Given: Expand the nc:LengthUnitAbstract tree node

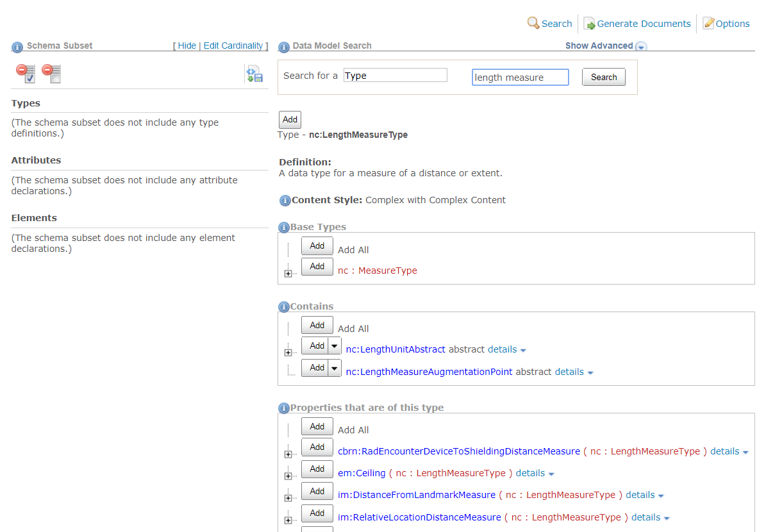Looking at the screenshot, I should [x=288, y=353].
